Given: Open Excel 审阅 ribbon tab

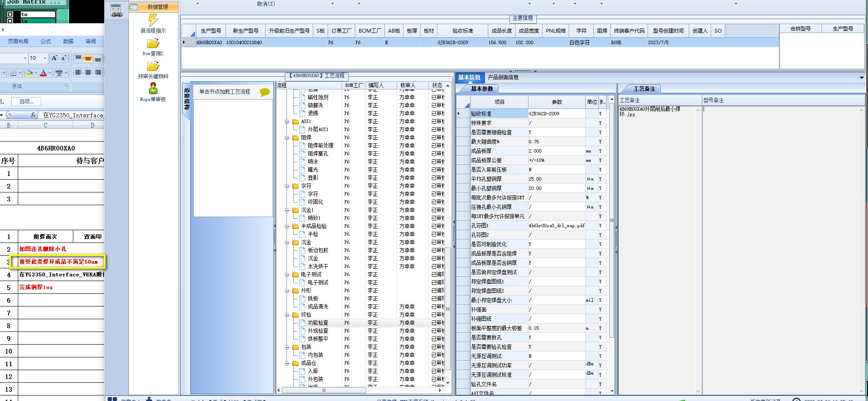Looking at the screenshot, I should tap(91, 41).
